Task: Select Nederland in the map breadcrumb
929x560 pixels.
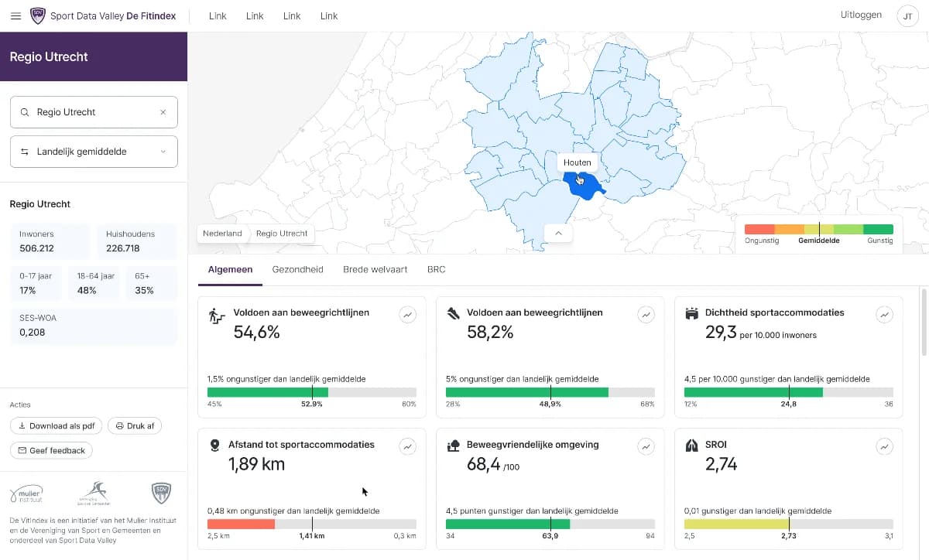Action: [222, 234]
